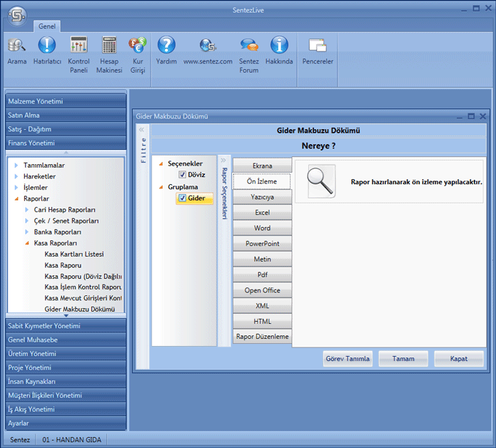
Task: Open the Kur Girişi currency icon
Action: coord(138,55)
